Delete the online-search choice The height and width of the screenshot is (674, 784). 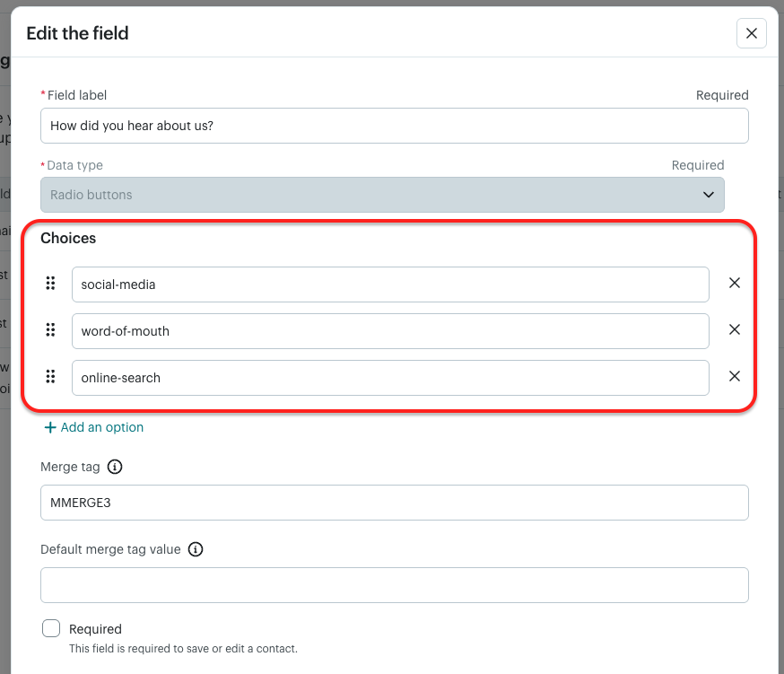734,376
